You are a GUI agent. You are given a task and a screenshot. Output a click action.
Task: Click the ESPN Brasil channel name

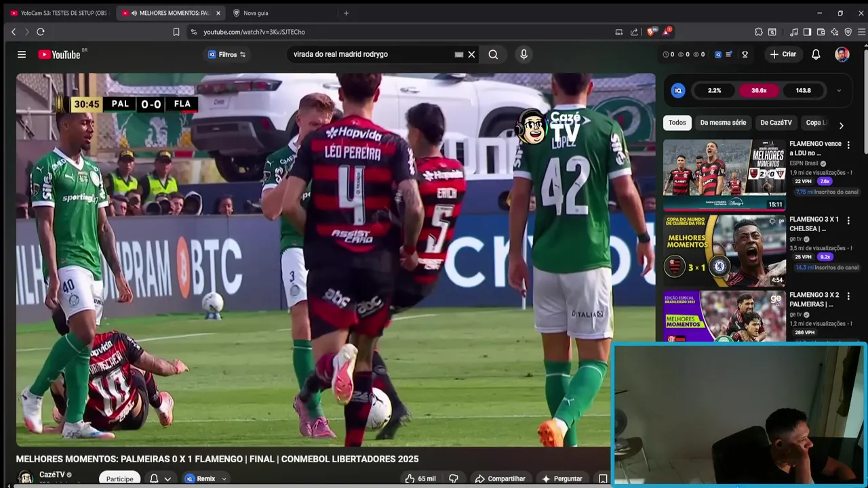804,163
